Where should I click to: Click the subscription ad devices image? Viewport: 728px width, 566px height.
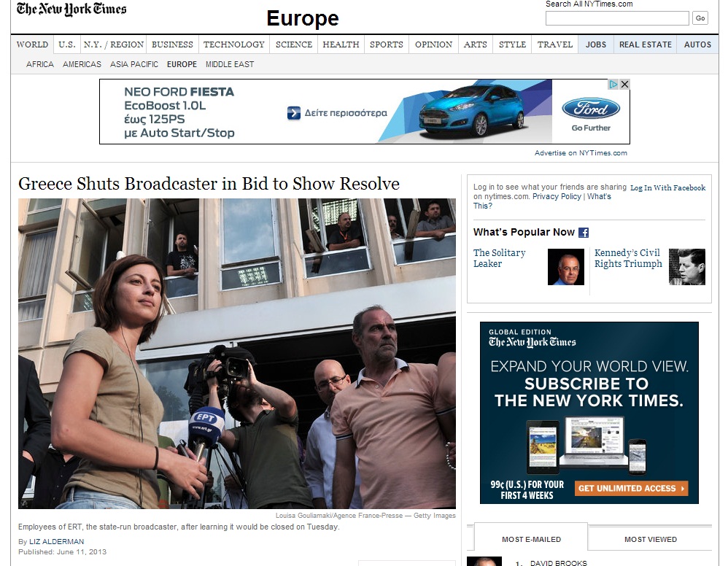(x=587, y=445)
